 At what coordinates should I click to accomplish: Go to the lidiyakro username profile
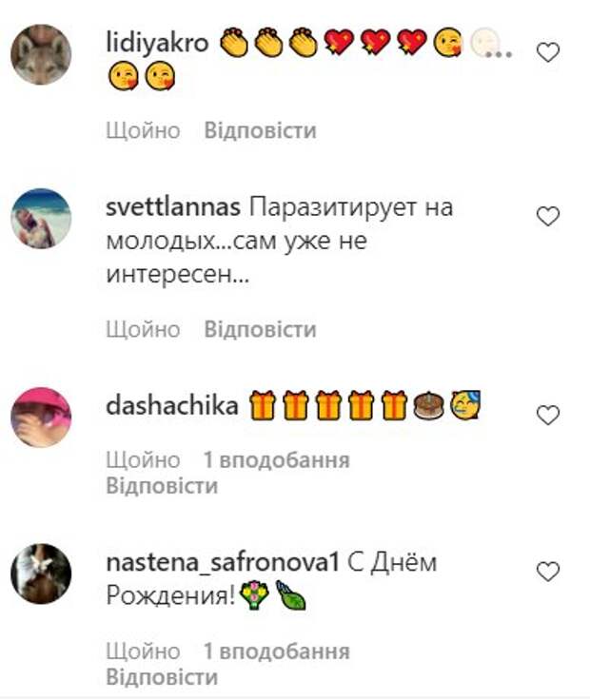(157, 44)
